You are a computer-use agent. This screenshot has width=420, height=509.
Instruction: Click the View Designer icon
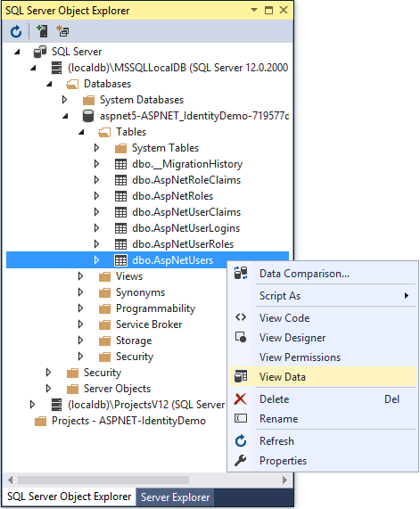[x=241, y=337]
